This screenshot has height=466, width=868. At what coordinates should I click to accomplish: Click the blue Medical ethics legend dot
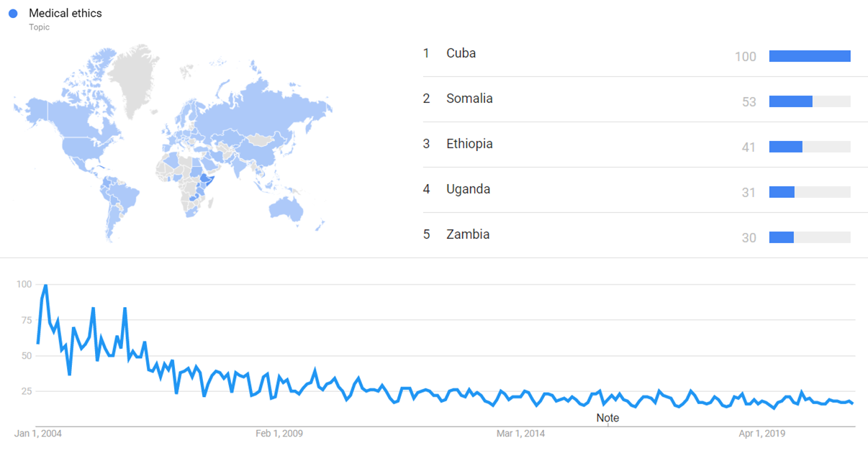tap(13, 14)
